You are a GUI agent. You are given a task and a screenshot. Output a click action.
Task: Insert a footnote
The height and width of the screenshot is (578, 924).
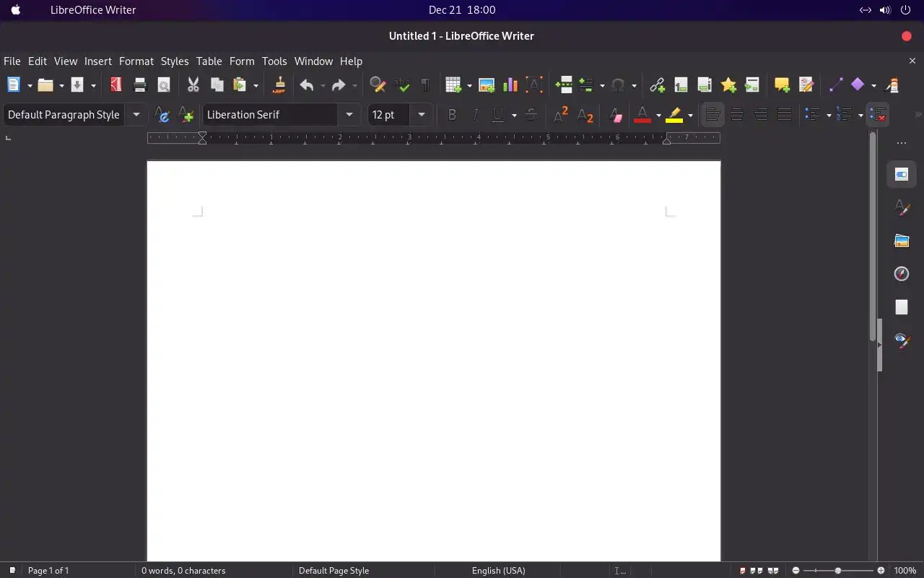[681, 85]
